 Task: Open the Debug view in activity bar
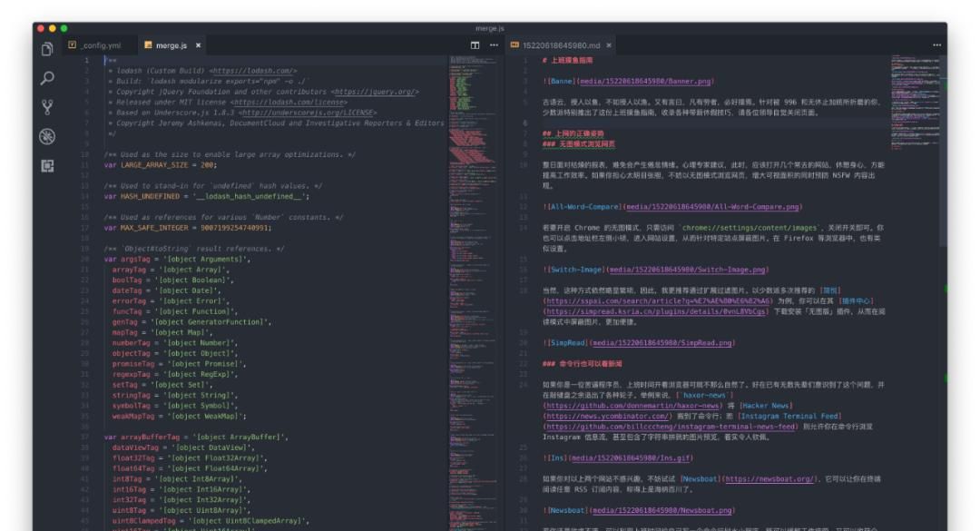tap(47, 136)
